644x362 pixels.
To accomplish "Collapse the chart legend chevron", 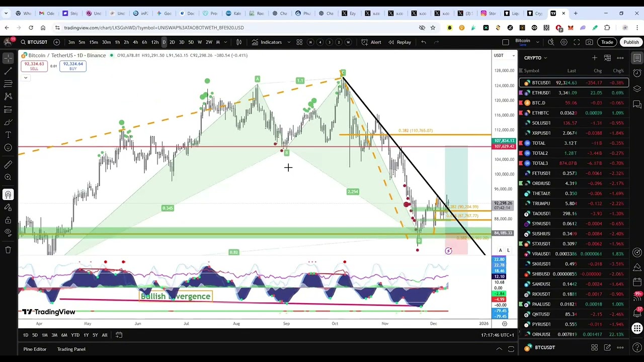I will [25, 77].
